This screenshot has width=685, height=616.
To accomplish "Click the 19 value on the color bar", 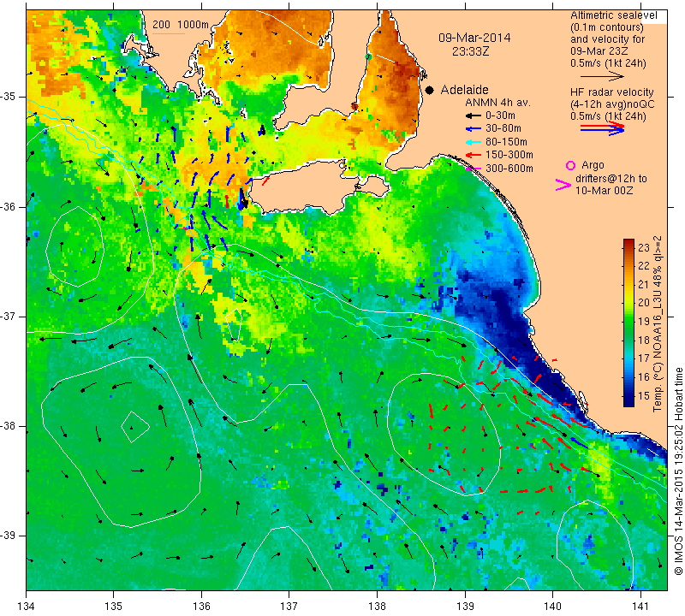I will coord(644,322).
